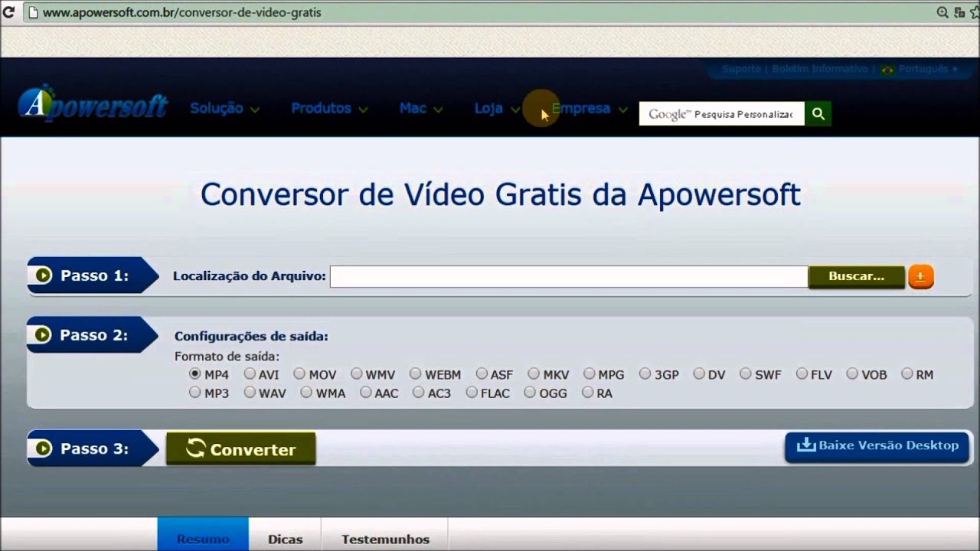Click the Apowersoft logo
The width and height of the screenshot is (980, 551).
(x=93, y=103)
